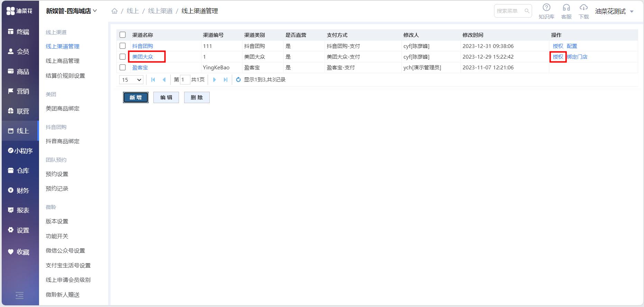Click the 线上 breadcrumb link

point(133,11)
